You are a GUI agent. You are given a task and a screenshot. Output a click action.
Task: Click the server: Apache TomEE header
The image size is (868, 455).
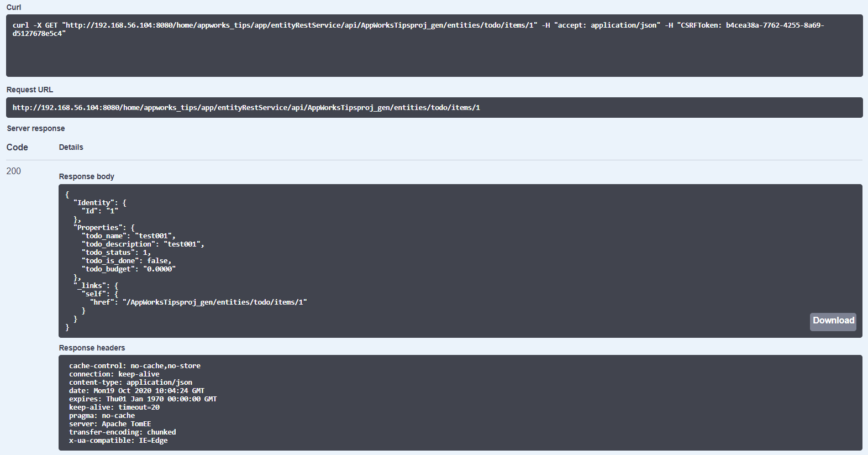(x=110, y=424)
